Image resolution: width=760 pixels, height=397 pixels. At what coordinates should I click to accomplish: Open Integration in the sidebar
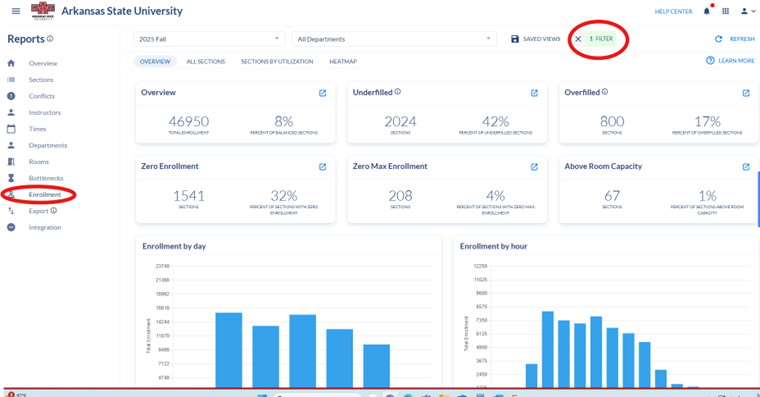(45, 228)
